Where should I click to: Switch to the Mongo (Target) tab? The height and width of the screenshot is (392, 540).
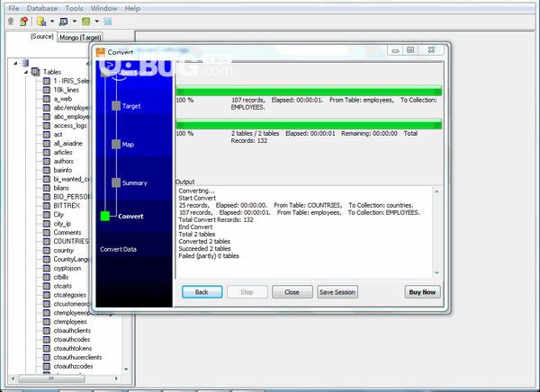click(x=80, y=37)
